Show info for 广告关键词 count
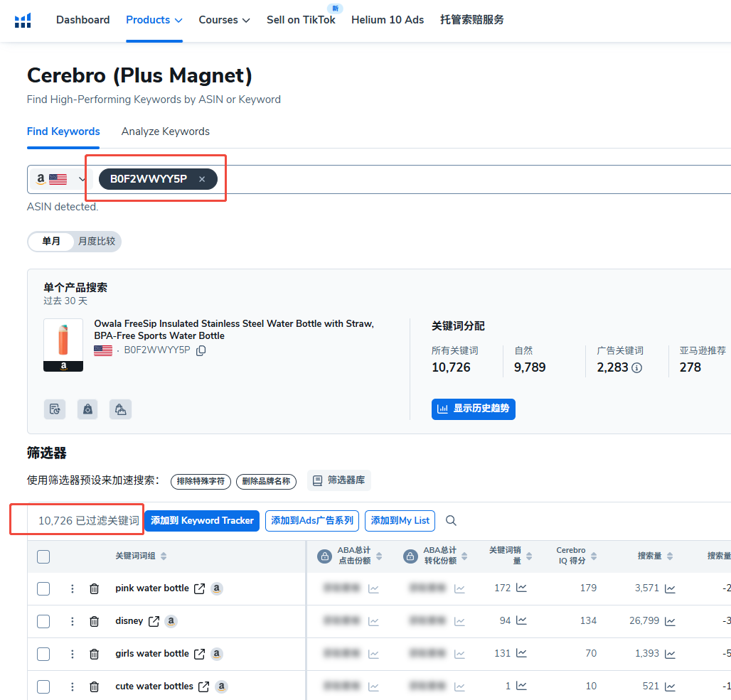This screenshot has height=700, width=731. [637, 368]
